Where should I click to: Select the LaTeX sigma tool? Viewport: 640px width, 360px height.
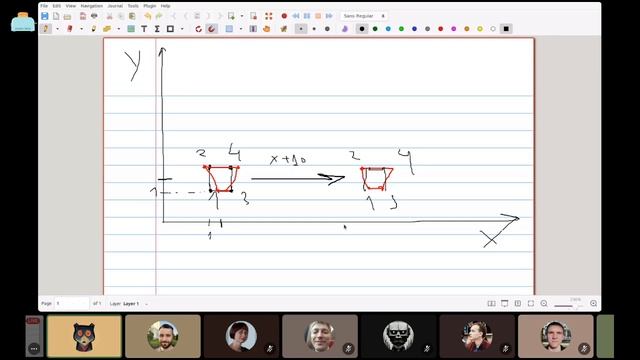(x=157, y=29)
